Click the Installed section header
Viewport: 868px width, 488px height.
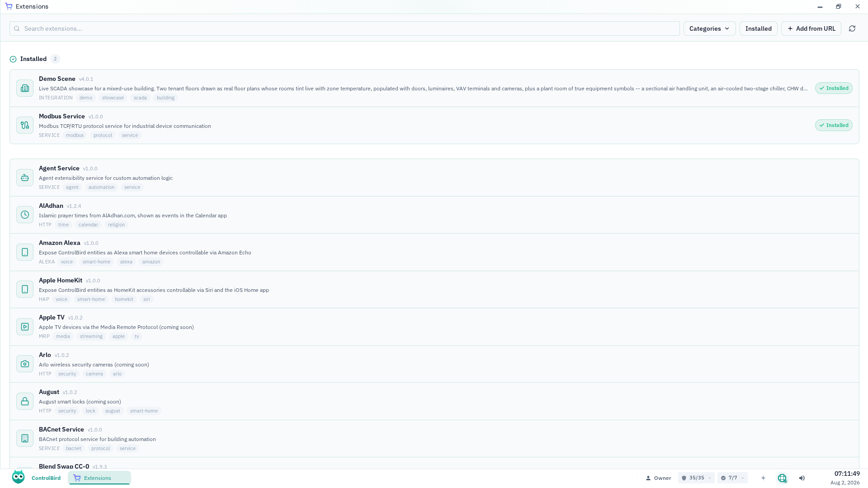click(33, 59)
